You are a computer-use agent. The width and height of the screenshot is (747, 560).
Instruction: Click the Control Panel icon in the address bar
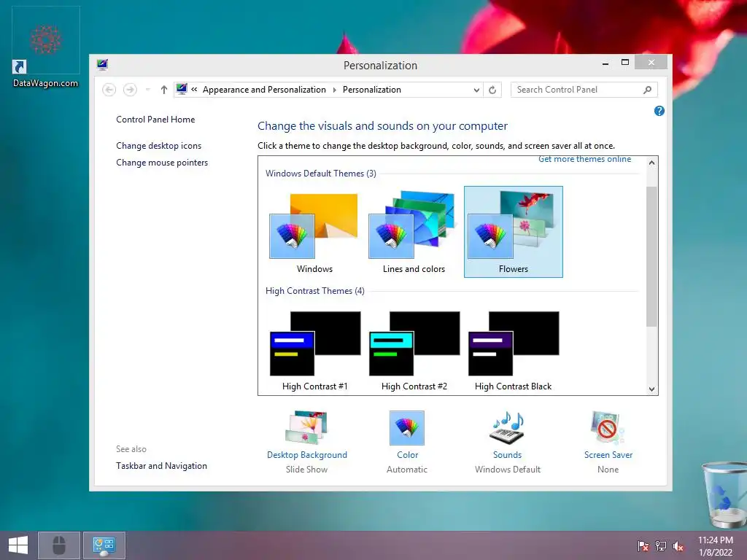point(182,89)
